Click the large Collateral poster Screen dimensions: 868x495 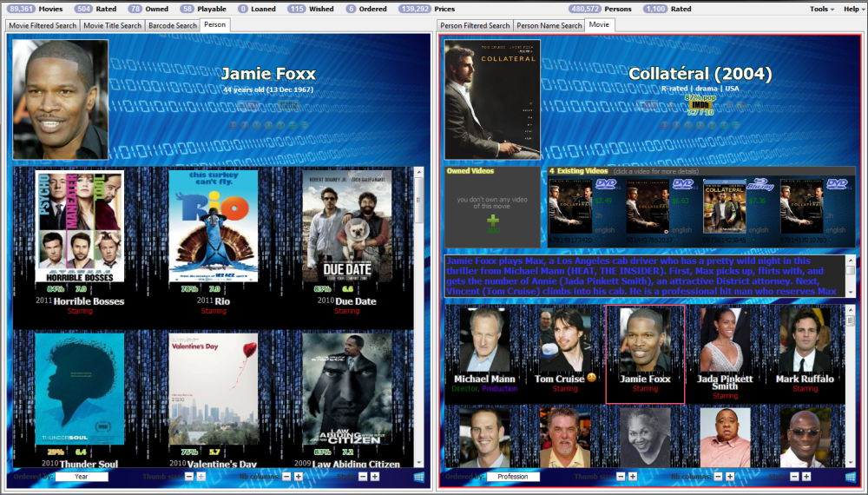coord(493,100)
